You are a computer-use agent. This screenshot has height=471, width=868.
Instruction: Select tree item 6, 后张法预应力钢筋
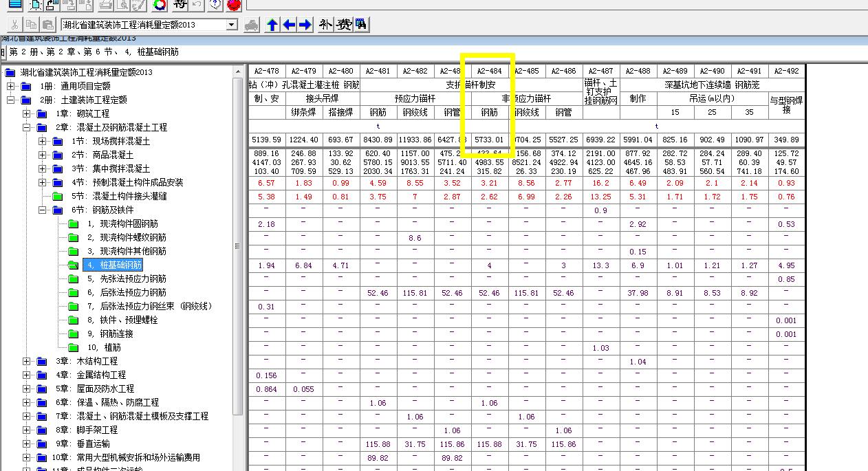tap(126, 292)
